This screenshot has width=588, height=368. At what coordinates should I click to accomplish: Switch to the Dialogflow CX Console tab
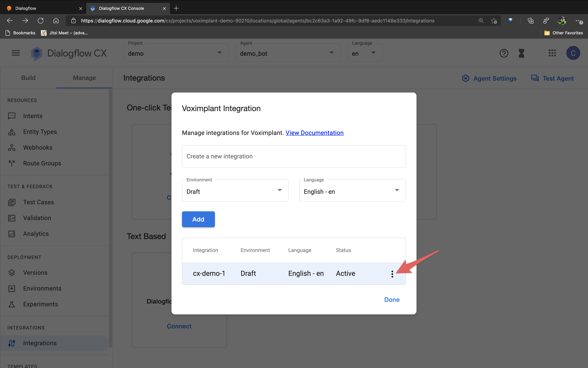[128, 8]
